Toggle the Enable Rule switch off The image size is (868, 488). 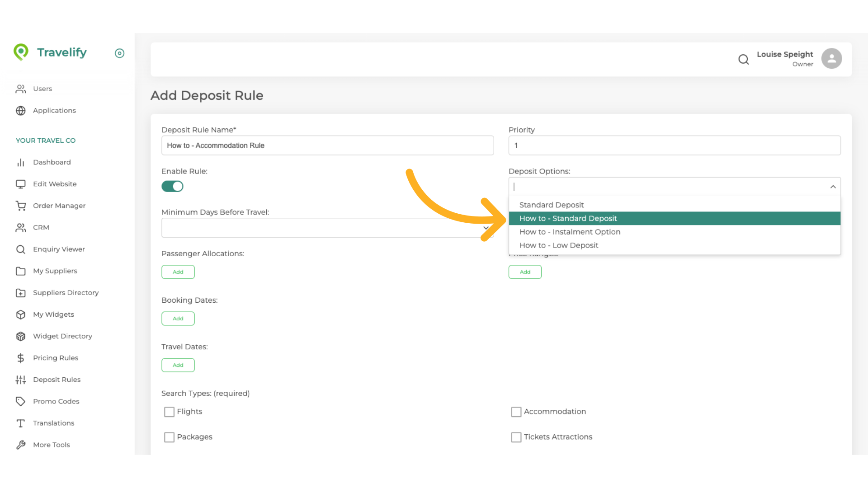(x=172, y=186)
